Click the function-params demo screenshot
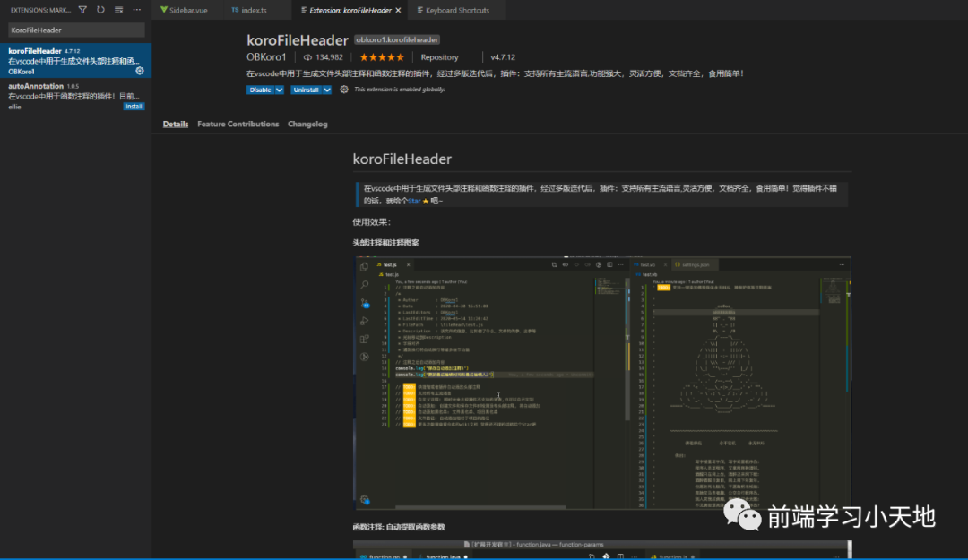The height and width of the screenshot is (560, 968). (602, 549)
